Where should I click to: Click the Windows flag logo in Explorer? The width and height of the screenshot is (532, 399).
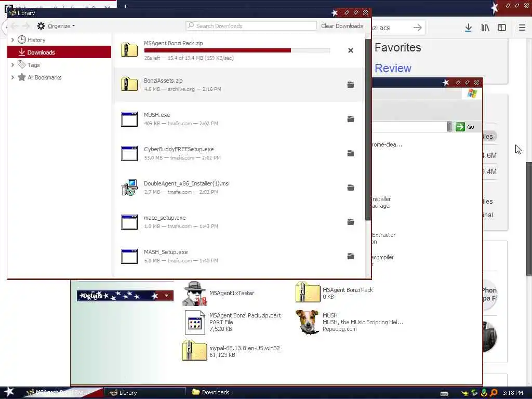(472, 94)
